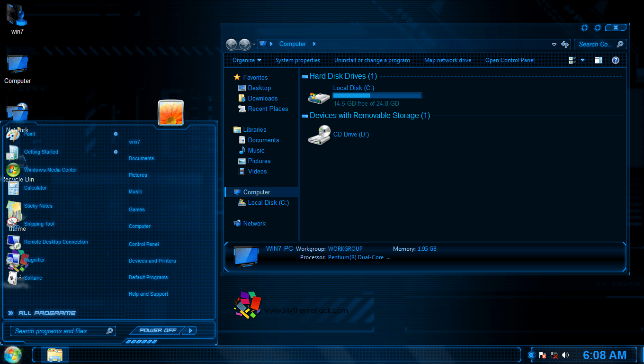The image size is (644, 364).
Task: Launch the Calculator application
Action: (36, 188)
